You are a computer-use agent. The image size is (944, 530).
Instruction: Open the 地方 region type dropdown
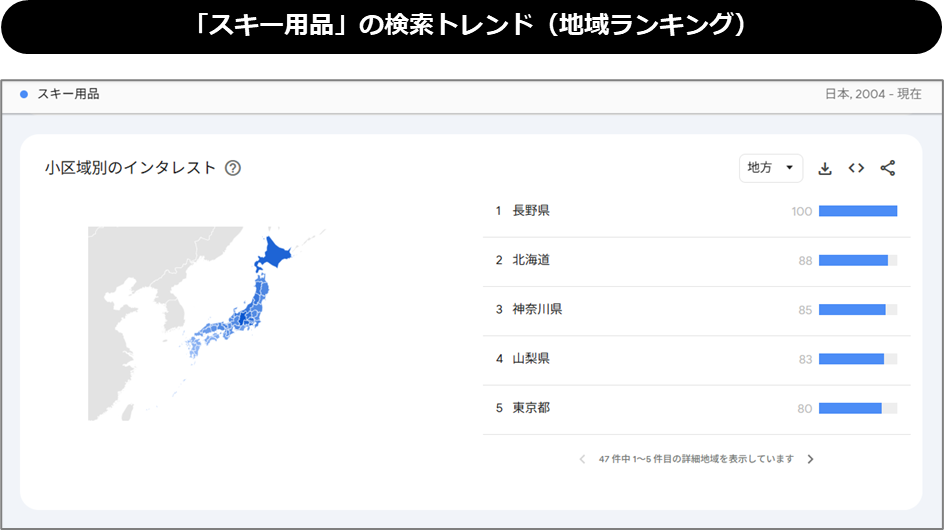(770, 168)
